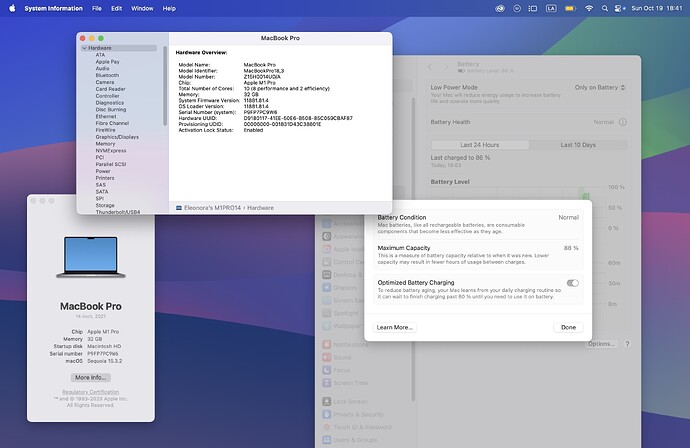The image size is (690, 448).
Task: Collapse the Hardware tree section
Action: 85,48
